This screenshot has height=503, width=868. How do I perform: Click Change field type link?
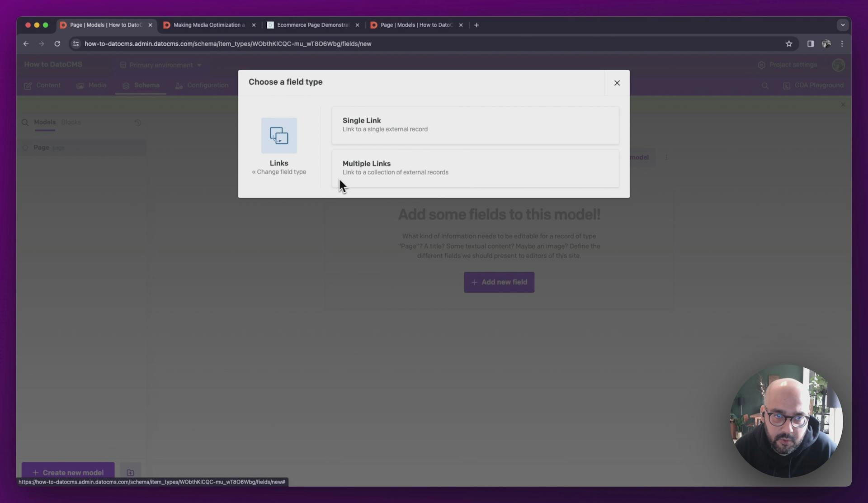click(279, 172)
